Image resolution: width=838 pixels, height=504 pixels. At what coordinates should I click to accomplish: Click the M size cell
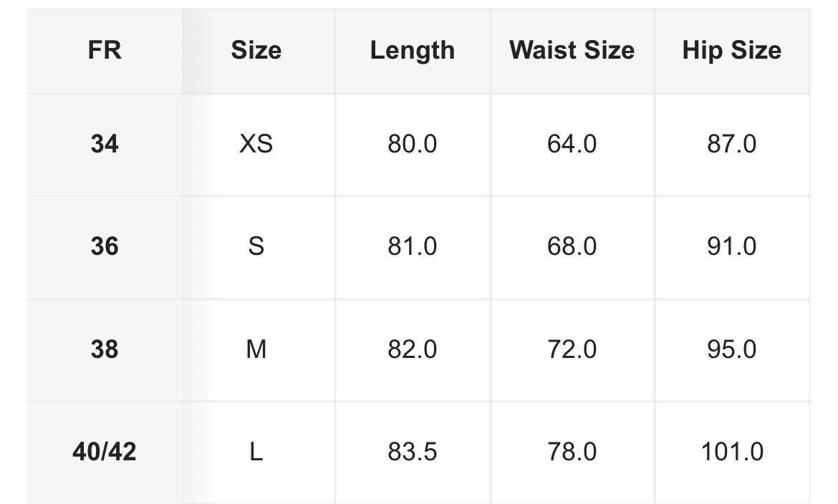click(x=256, y=349)
